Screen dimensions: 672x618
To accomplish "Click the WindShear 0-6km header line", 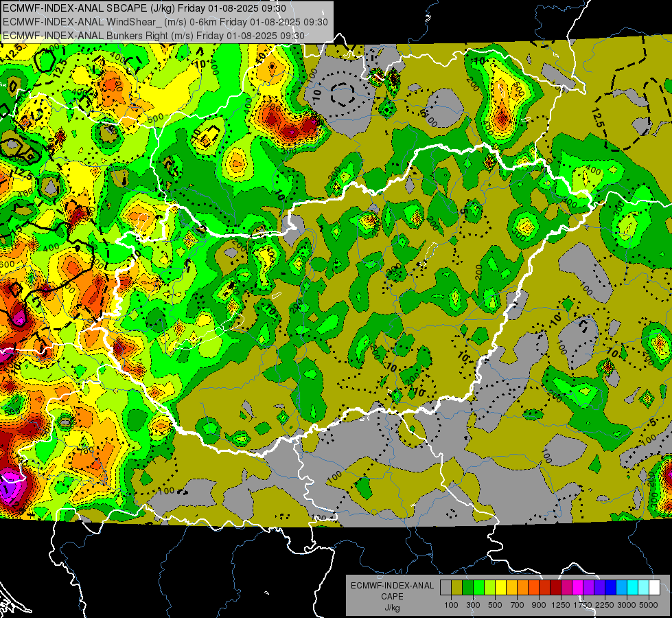I will pyautogui.click(x=165, y=22).
